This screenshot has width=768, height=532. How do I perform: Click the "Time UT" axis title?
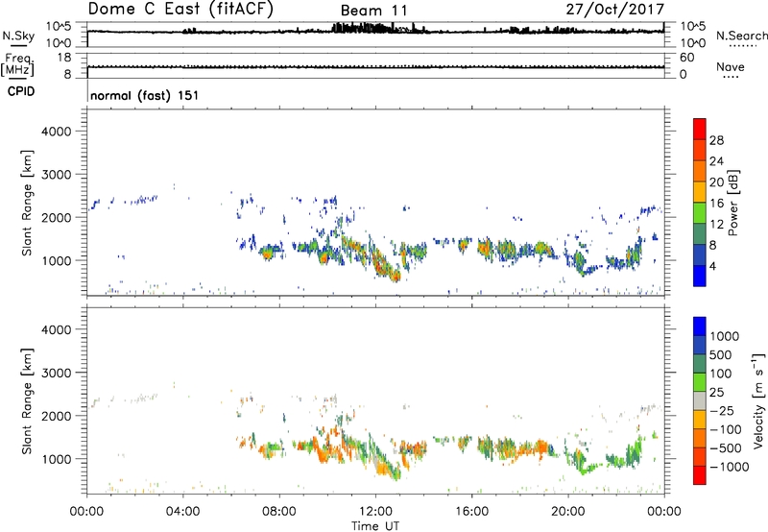pyautogui.click(x=375, y=525)
